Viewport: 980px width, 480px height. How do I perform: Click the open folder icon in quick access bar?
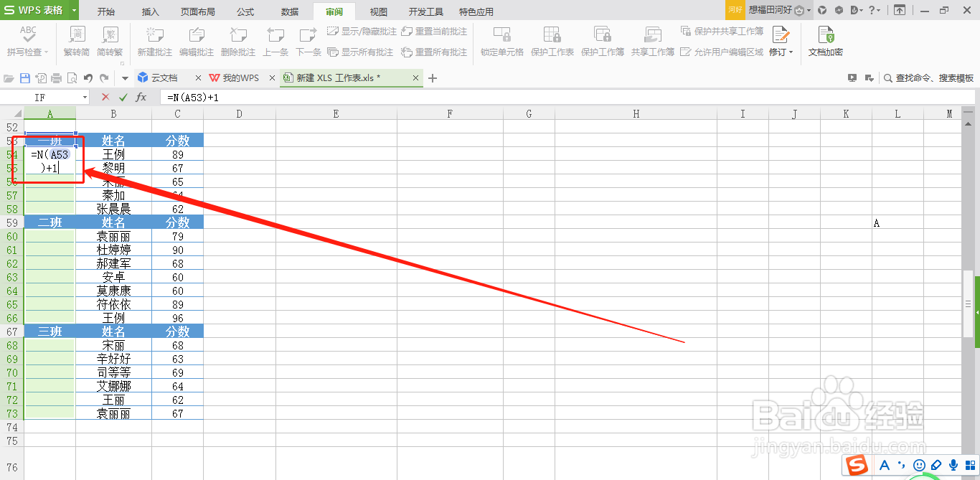pos(9,78)
